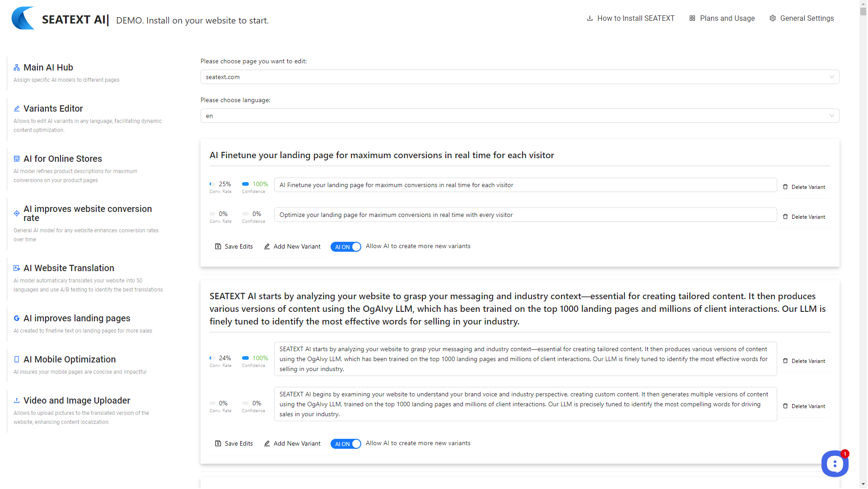Image resolution: width=868 pixels, height=489 pixels.
Task: Edit the 'AI Finetune your landing page' variant text field
Action: coord(526,185)
